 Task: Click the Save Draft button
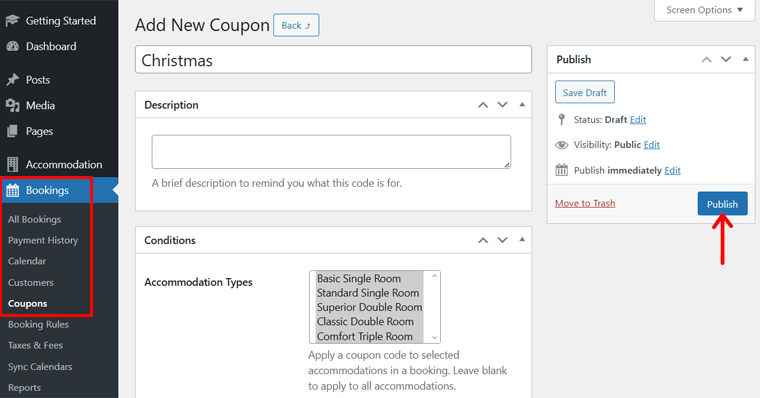585,92
